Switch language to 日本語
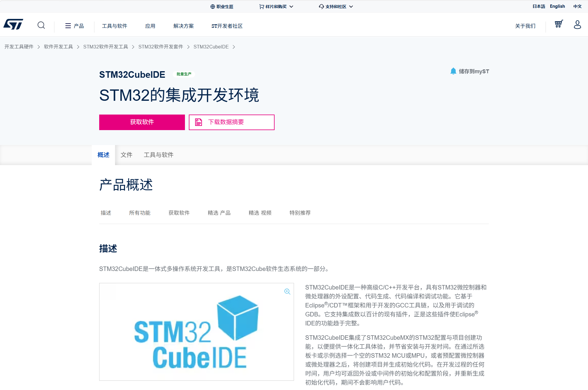The height and width of the screenshot is (390, 588). coord(539,6)
